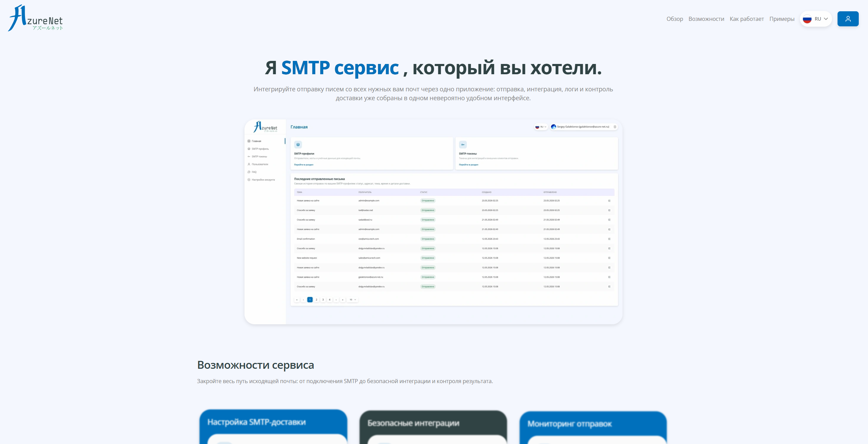Click the Пользователи person icon in the preview sidebar

(249, 164)
